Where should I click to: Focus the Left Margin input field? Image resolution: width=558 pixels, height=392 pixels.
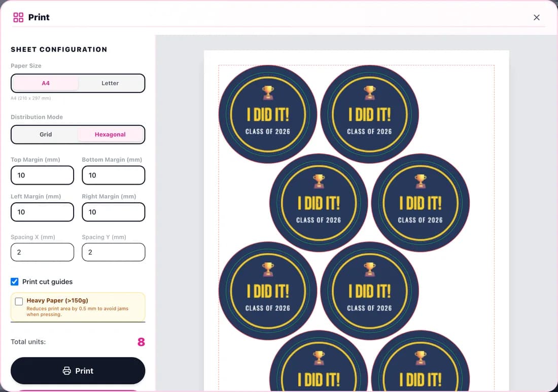(42, 212)
